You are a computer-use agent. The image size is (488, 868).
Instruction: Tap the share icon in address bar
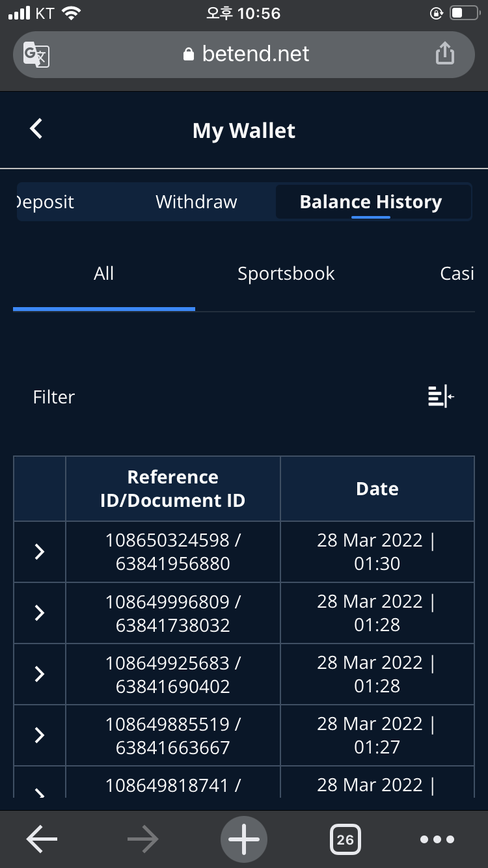tap(444, 53)
